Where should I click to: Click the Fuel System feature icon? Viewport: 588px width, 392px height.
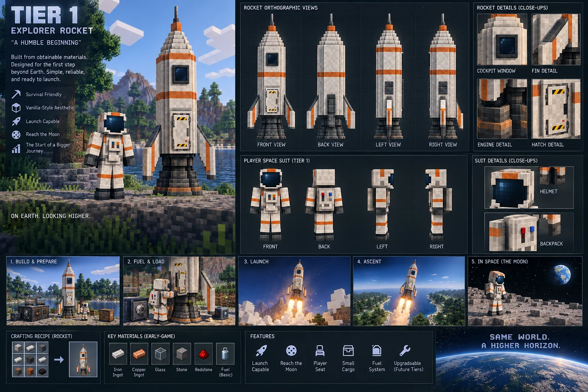[377, 350]
